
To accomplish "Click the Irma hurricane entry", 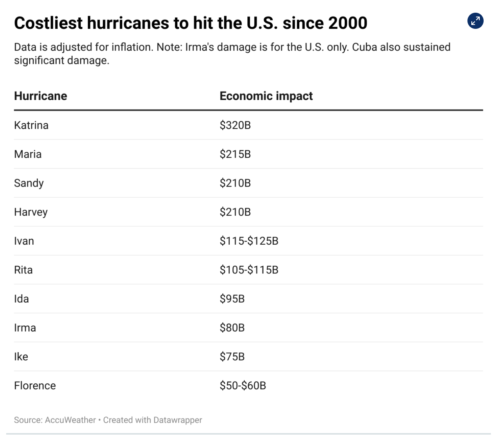I will click(25, 328).
